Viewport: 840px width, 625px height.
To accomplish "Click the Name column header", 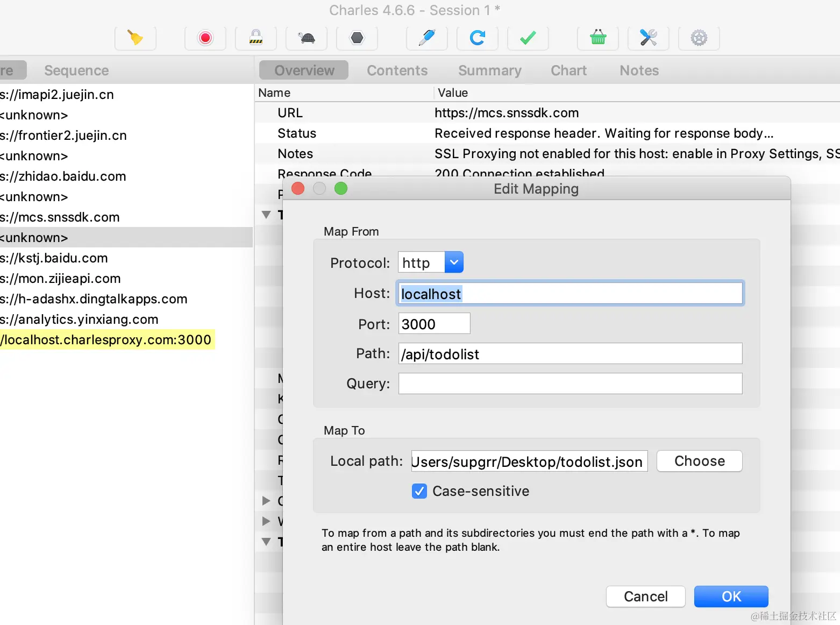I will [345, 93].
